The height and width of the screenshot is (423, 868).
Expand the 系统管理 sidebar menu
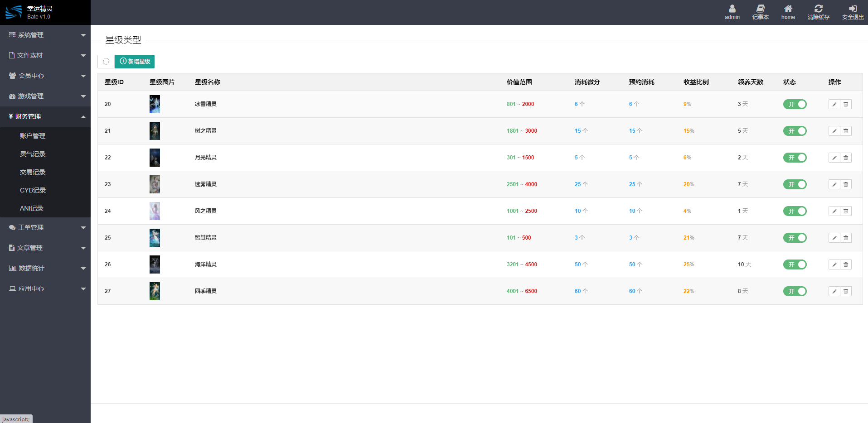click(x=45, y=35)
